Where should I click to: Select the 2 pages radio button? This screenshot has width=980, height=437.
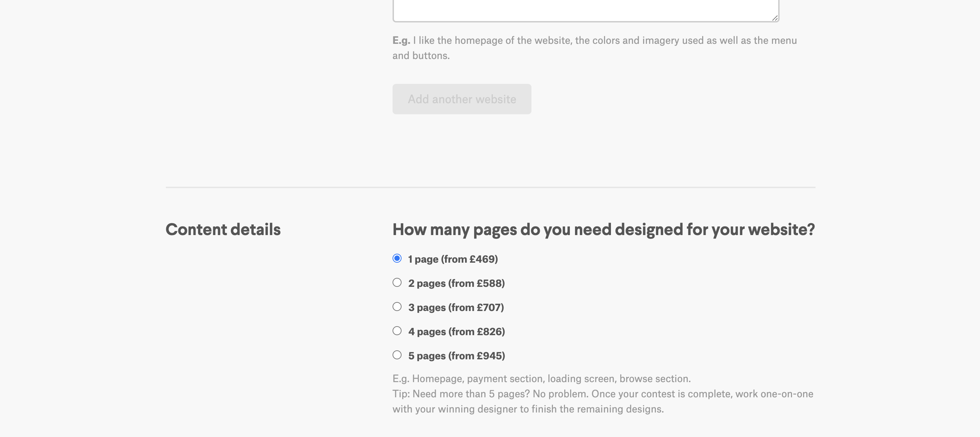point(397,282)
